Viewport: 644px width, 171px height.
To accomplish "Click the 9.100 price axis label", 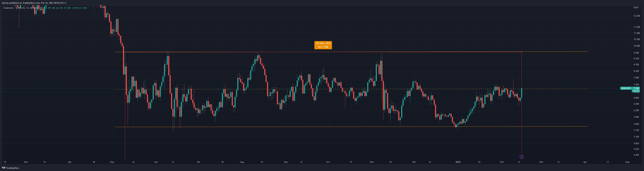I will [x=636, y=59].
